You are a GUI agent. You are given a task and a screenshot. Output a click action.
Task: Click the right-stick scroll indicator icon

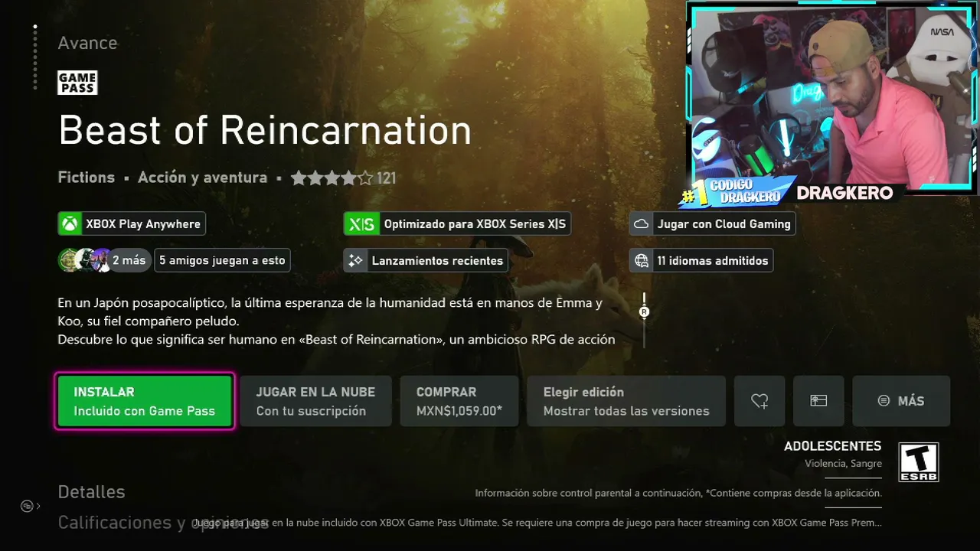(644, 311)
